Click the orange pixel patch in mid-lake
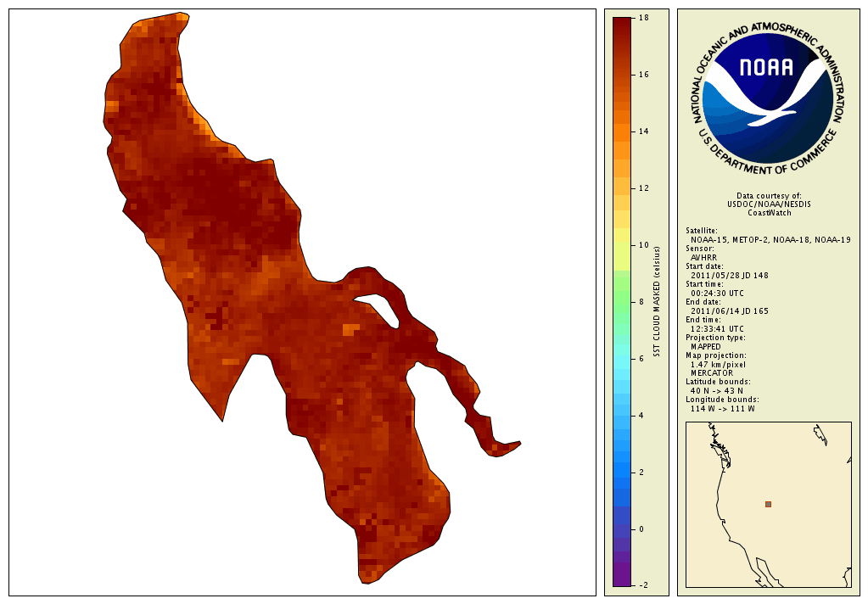This screenshot has width=868, height=604. [x=350, y=330]
